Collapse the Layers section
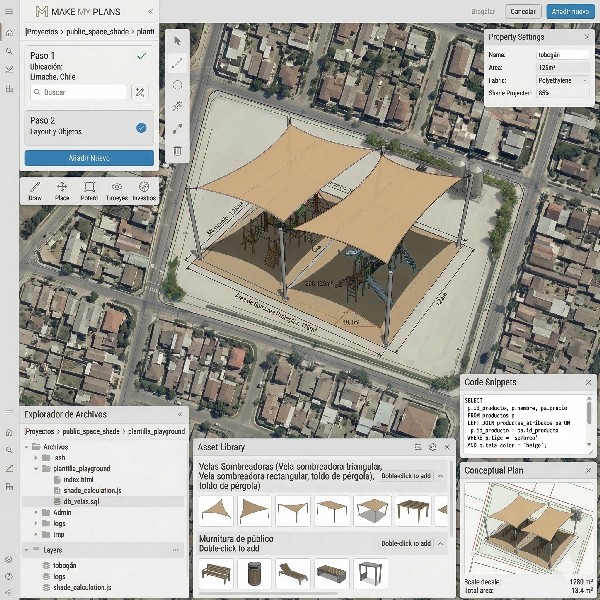Viewport: 600px width, 600px height. point(27,550)
